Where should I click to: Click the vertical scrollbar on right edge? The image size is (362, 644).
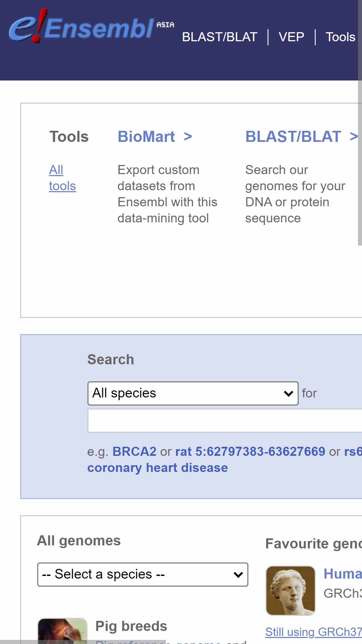360,123
